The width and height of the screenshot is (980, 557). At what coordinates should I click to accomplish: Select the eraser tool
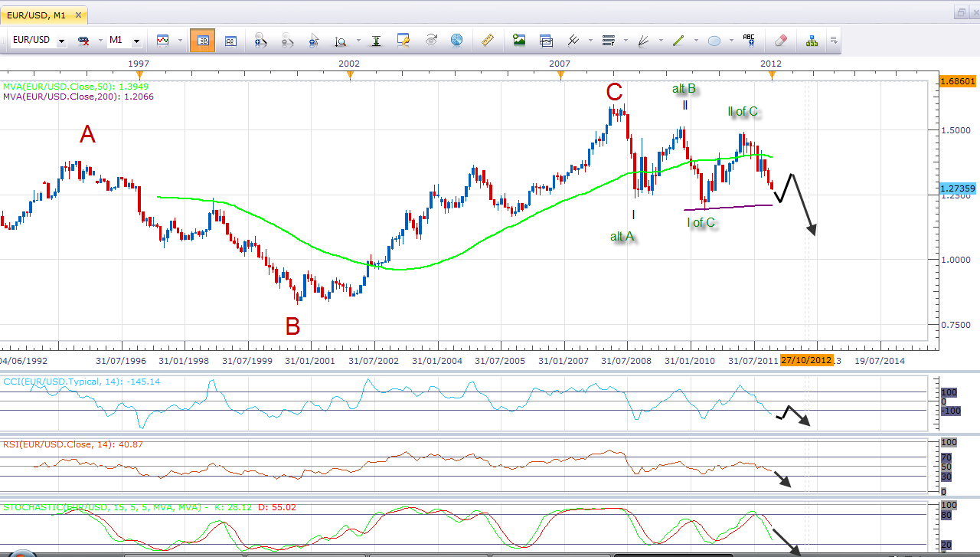pos(780,41)
